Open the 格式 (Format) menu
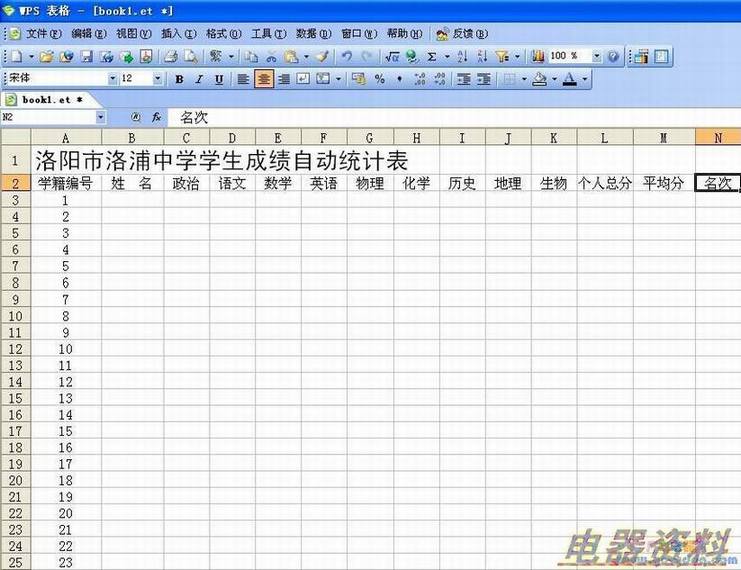Viewport: 741px width, 570px height. [x=216, y=33]
